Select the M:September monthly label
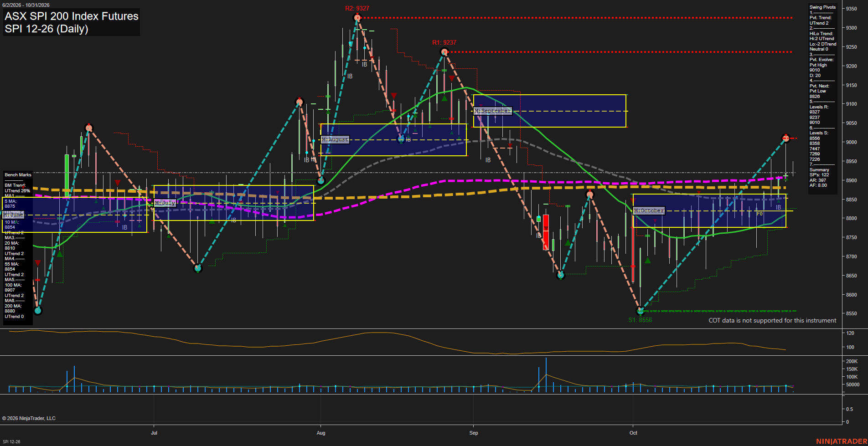This screenshot has height=446, width=868. (x=493, y=111)
